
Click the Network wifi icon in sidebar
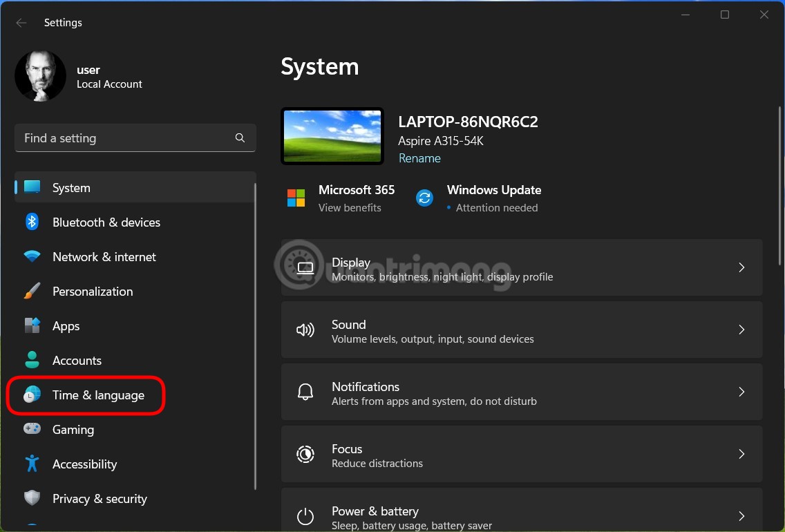(32, 256)
